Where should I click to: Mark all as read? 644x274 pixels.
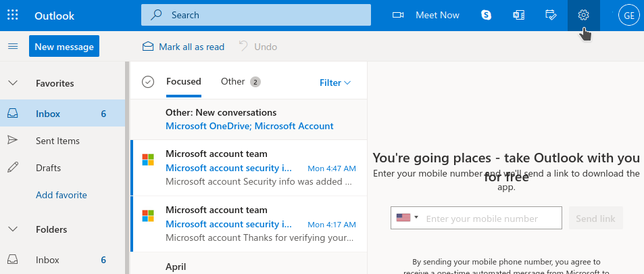coord(184,47)
